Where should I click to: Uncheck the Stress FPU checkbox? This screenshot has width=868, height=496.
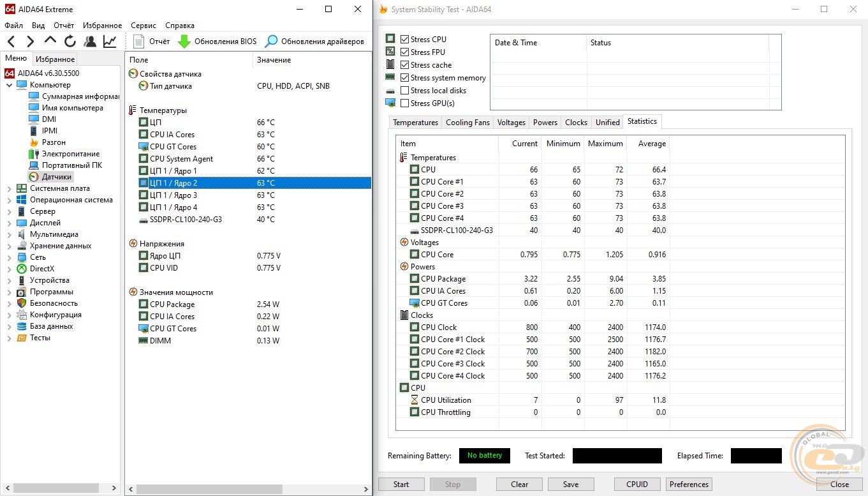[x=404, y=52]
